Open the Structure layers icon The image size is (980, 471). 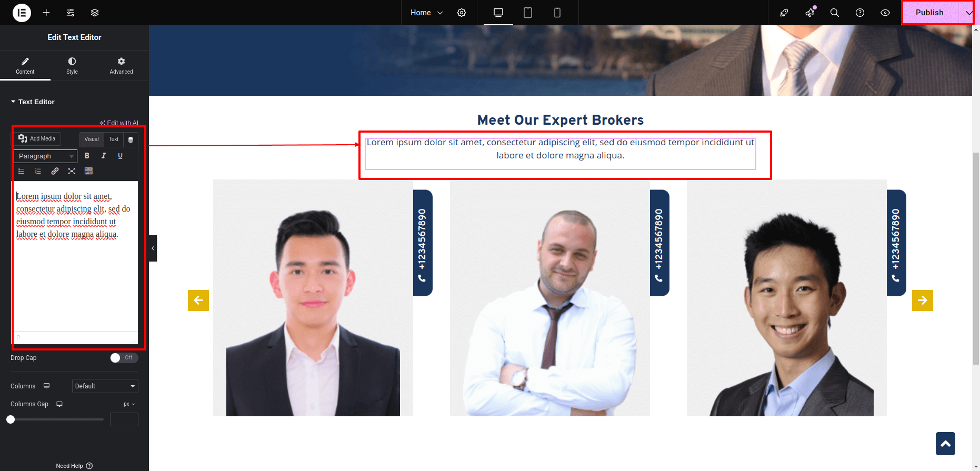tap(95, 13)
